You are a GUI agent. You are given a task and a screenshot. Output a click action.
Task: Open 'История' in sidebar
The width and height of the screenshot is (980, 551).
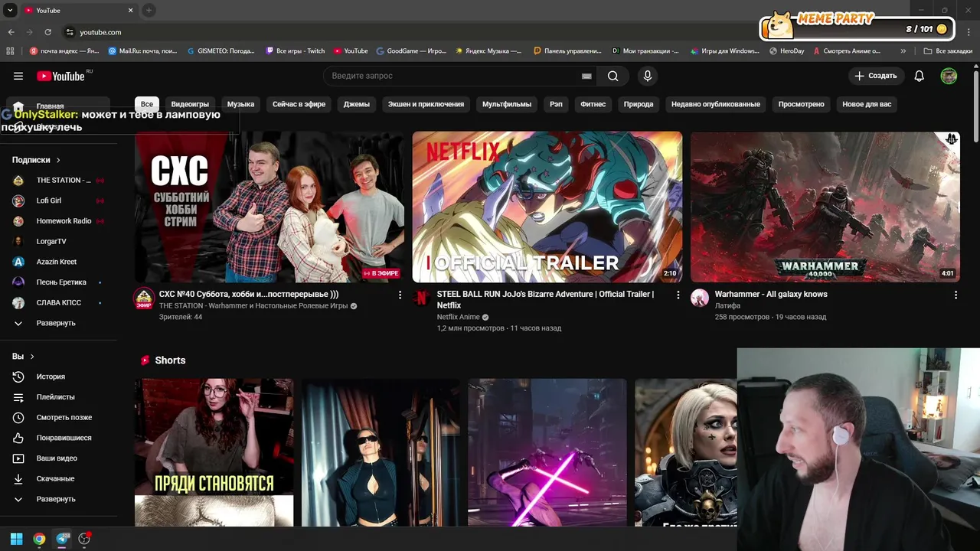59,377
